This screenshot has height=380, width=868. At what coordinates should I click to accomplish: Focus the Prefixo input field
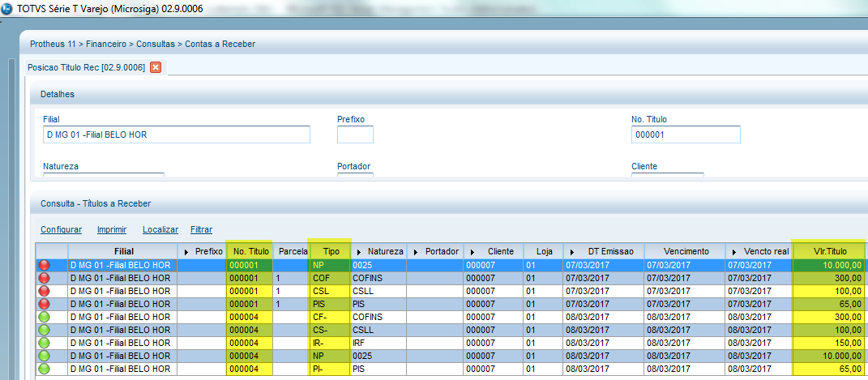(x=356, y=134)
